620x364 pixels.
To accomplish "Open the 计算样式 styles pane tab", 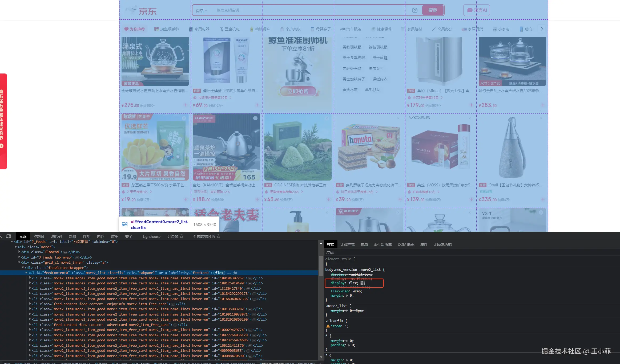I will [x=347, y=244].
